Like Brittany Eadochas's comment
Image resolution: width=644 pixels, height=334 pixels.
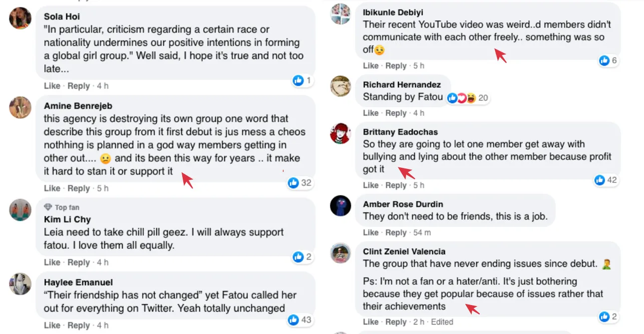[370, 185]
